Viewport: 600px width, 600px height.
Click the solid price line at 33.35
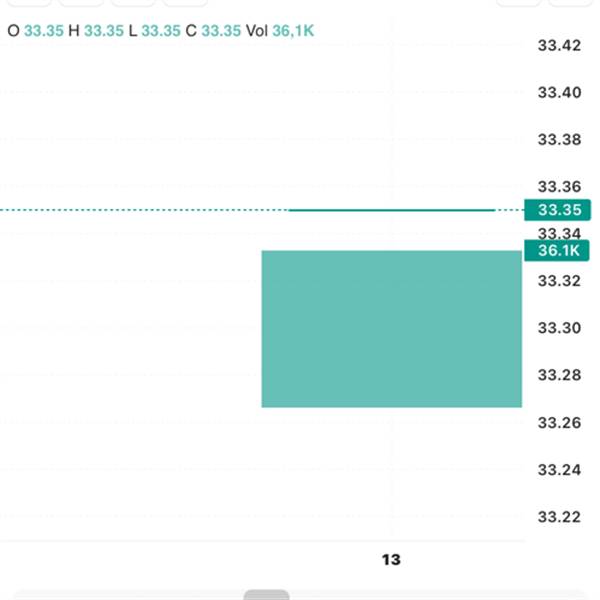tap(391, 210)
